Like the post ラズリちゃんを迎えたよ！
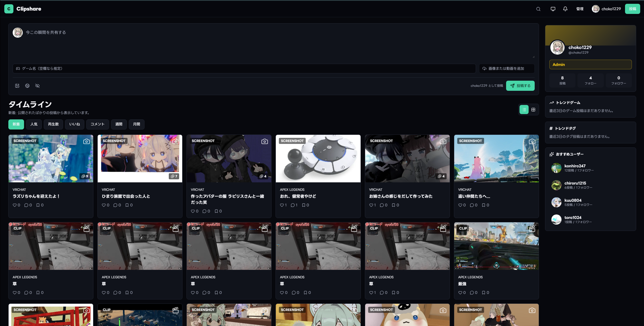This screenshot has width=644, height=326. click(x=15, y=205)
